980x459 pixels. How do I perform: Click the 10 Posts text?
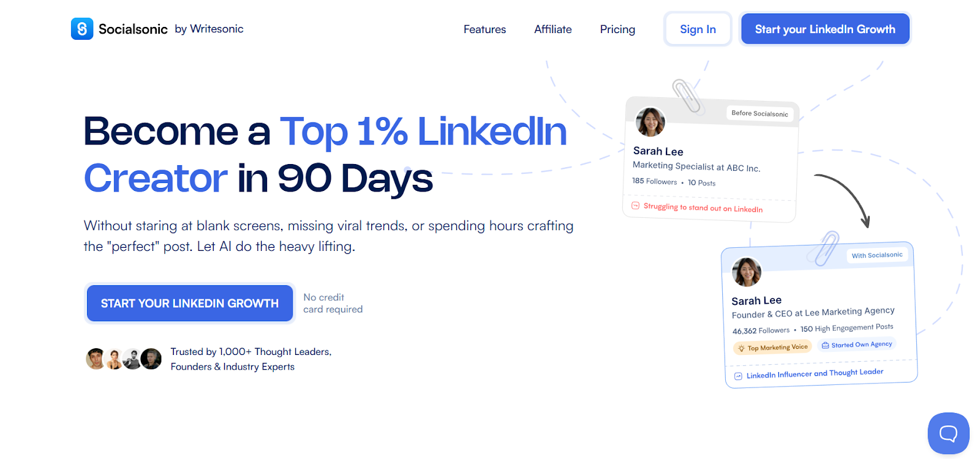701,182
